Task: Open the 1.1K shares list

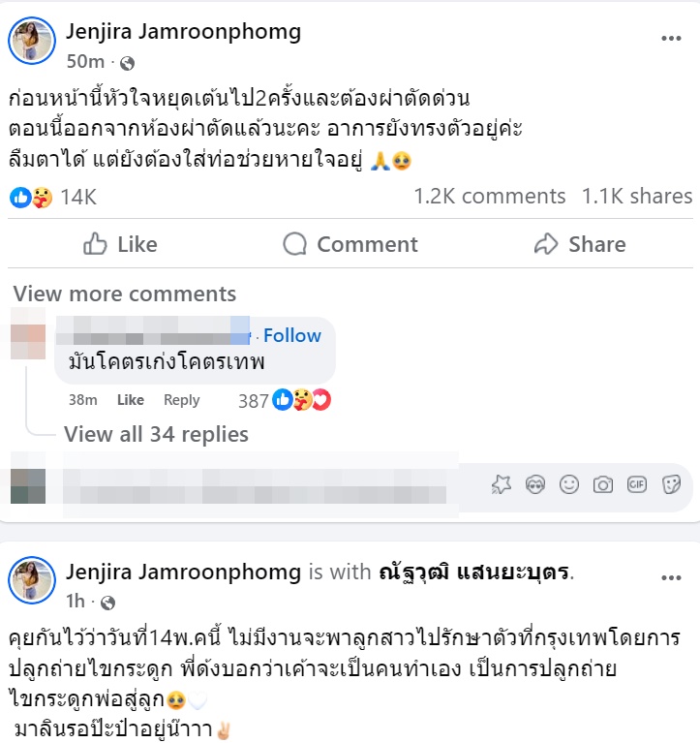Action: pos(636,197)
